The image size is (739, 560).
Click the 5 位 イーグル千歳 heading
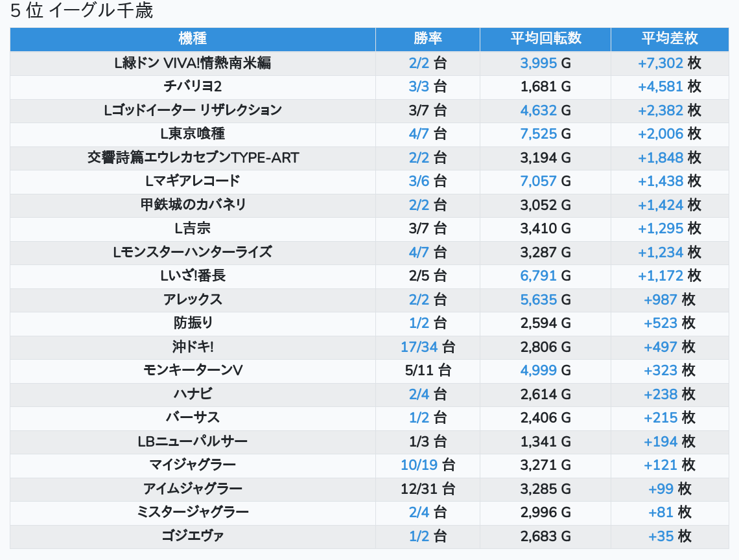click(82, 10)
